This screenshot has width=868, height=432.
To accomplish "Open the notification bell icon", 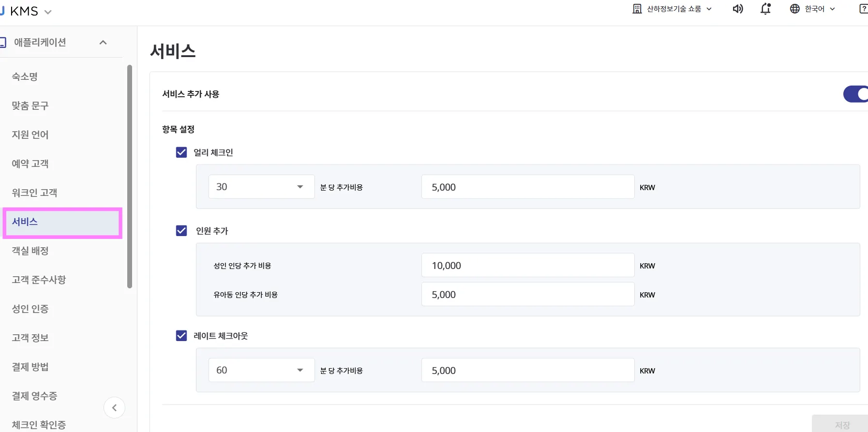I will 765,9.
